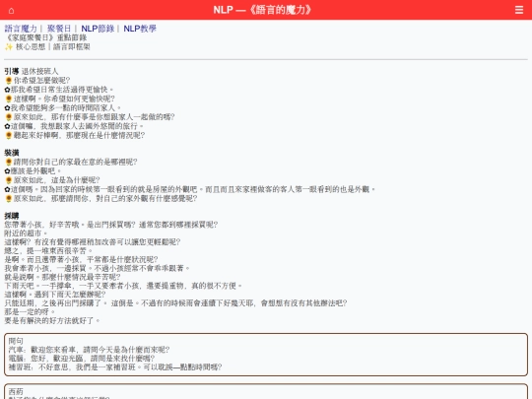Screen dimensions: 532x399
Task: Click flower icon before 那我希望日常生活
Action: (7, 90)
